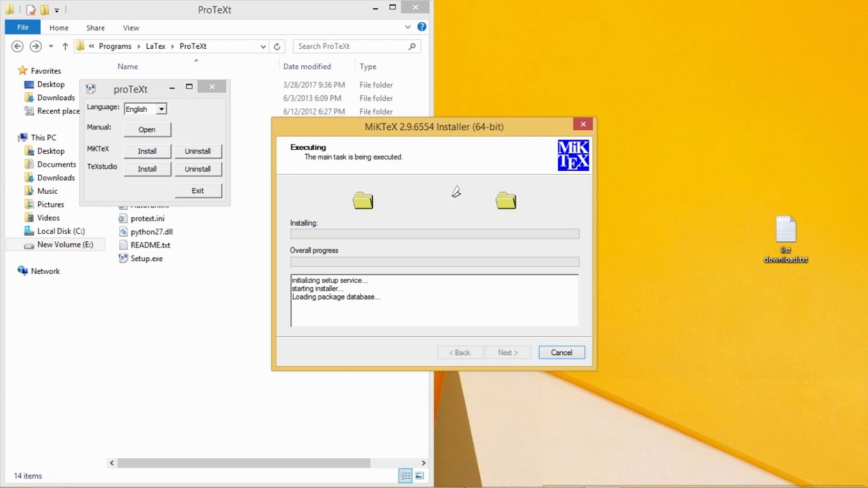Click the scroll left arrow of file list
Image resolution: width=868 pixels, height=488 pixels.
point(112,463)
